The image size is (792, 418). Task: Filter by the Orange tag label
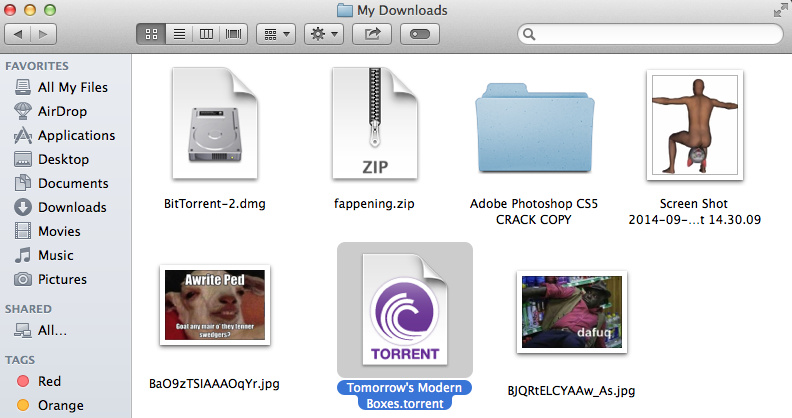coord(61,405)
